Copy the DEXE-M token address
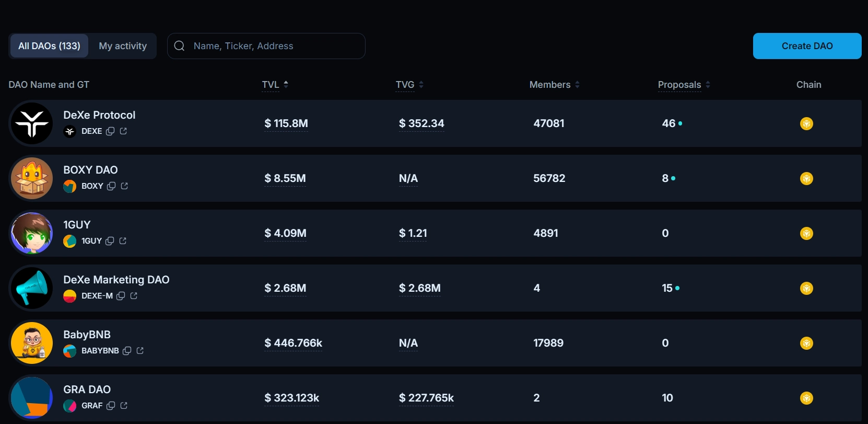This screenshot has width=868, height=424. tap(121, 296)
